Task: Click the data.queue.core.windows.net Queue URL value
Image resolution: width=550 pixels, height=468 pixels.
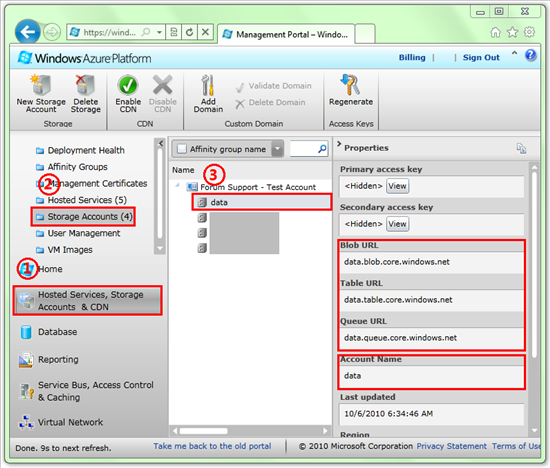Action: 400,338
